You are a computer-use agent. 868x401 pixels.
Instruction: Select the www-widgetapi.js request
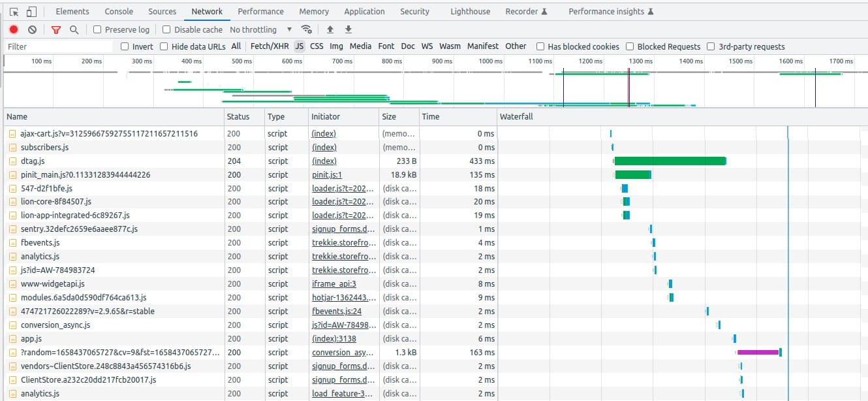coord(434,283)
